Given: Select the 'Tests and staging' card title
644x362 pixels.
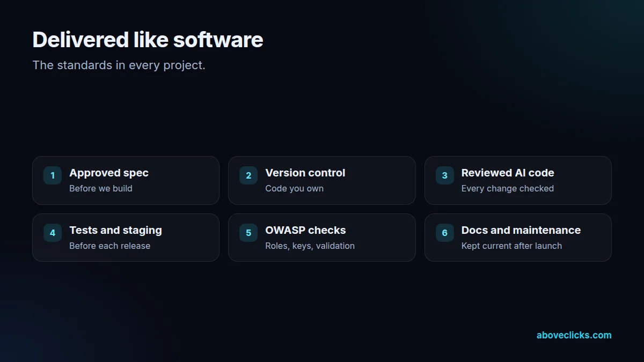Looking at the screenshot, I should (115, 230).
